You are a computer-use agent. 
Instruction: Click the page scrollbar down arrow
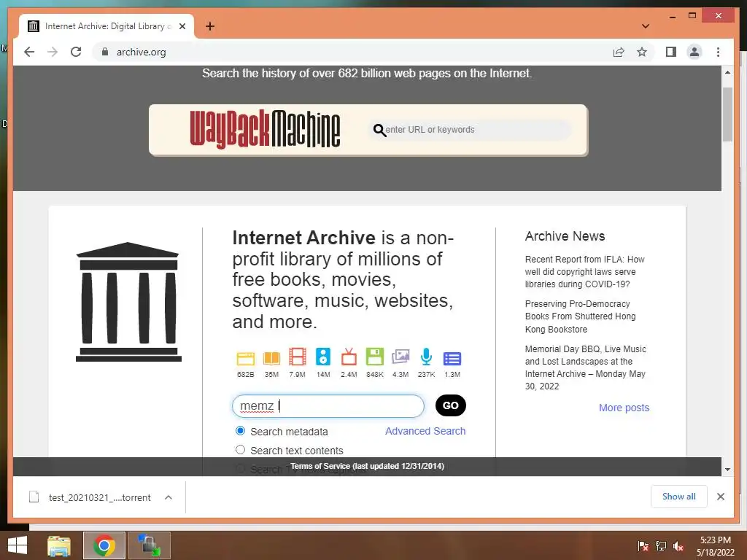coord(727,470)
